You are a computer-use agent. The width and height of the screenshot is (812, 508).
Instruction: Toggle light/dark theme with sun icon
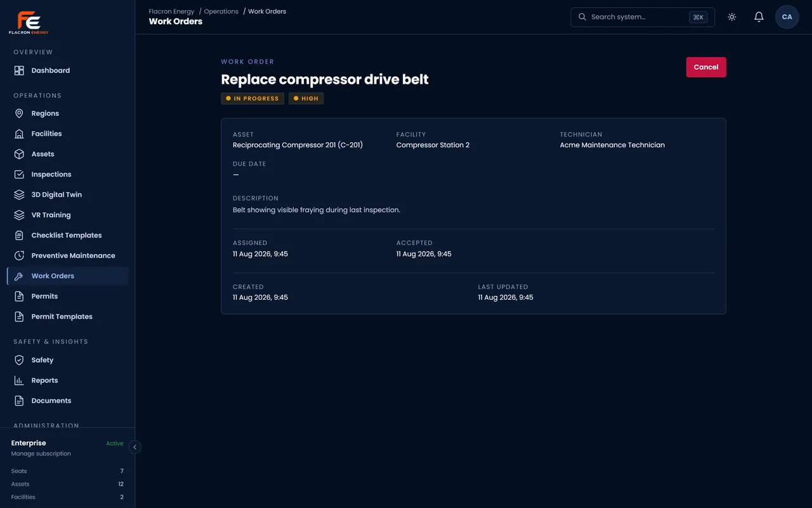[732, 17]
